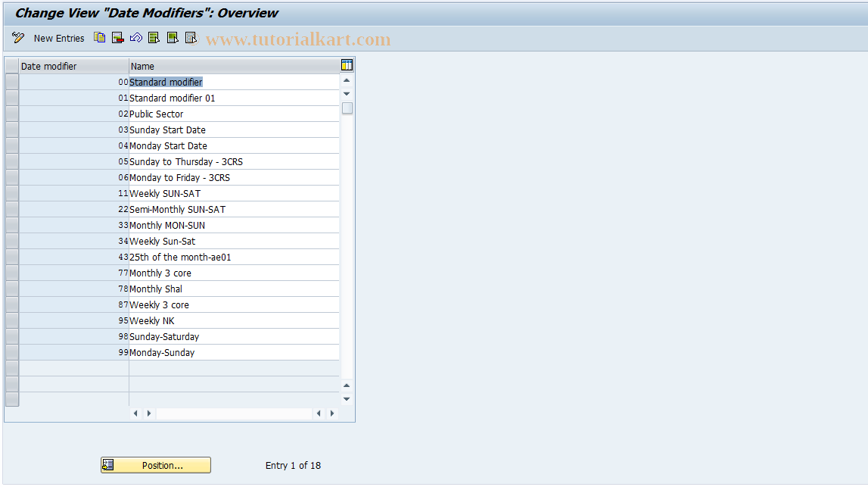Click the bottom page-down scroll arrow
868x487 pixels.
pyautogui.click(x=347, y=399)
